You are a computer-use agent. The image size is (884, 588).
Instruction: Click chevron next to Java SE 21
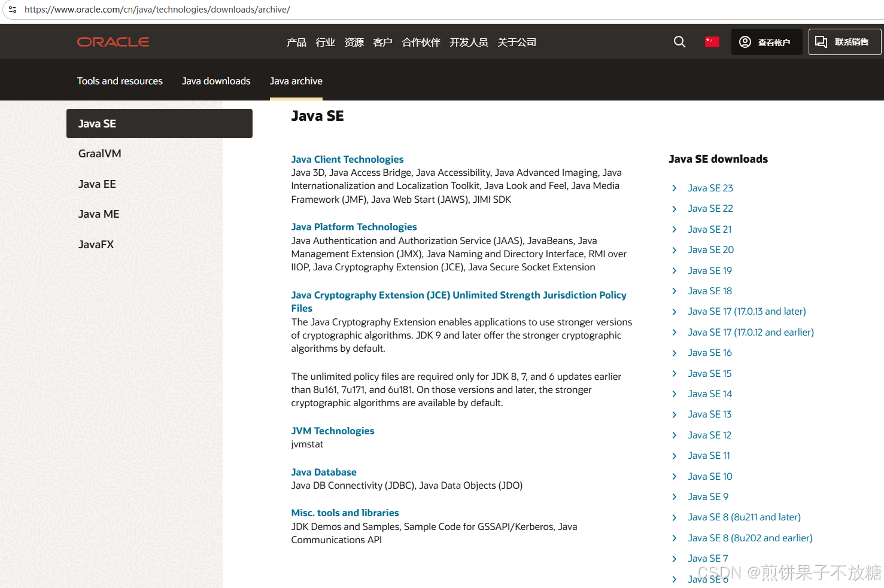pos(675,229)
